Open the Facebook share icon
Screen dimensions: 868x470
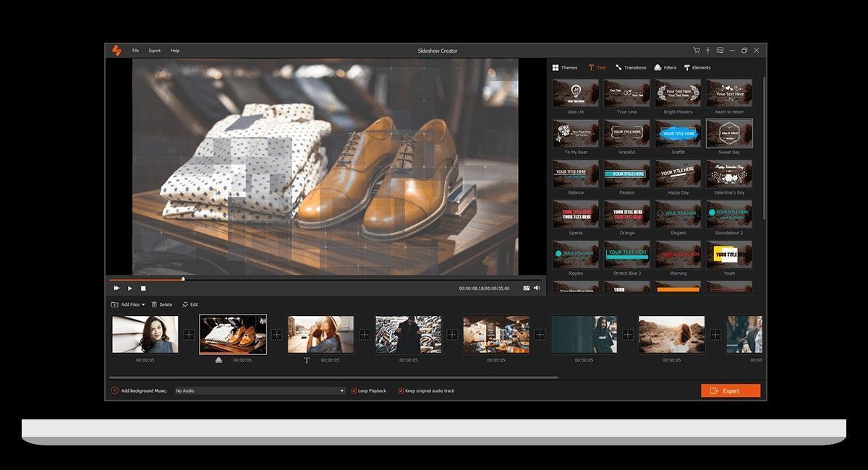(708, 51)
